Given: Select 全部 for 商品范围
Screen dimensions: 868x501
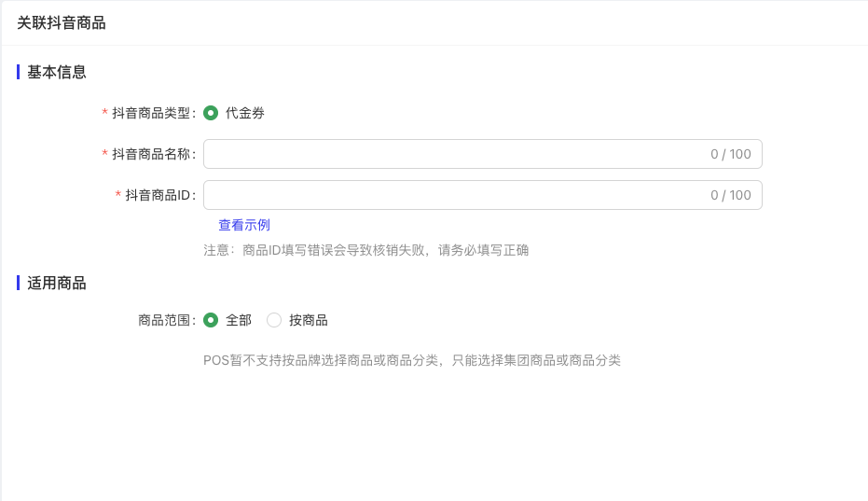Looking at the screenshot, I should coord(211,320).
